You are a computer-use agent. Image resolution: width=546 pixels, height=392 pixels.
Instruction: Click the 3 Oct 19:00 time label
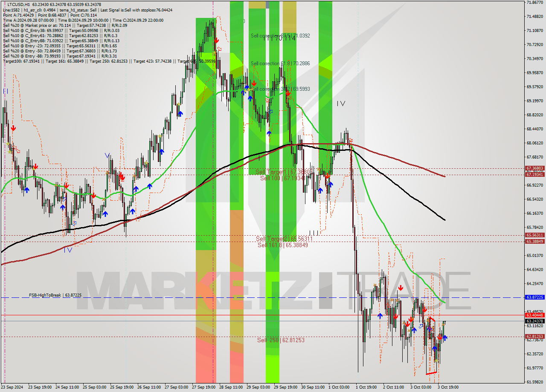point(448,387)
